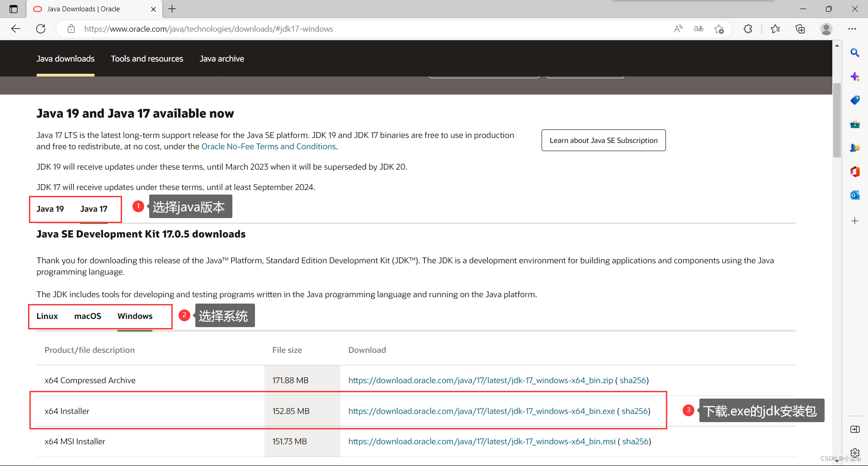
Task: Open Edge settings and more menu
Action: [x=852, y=29]
